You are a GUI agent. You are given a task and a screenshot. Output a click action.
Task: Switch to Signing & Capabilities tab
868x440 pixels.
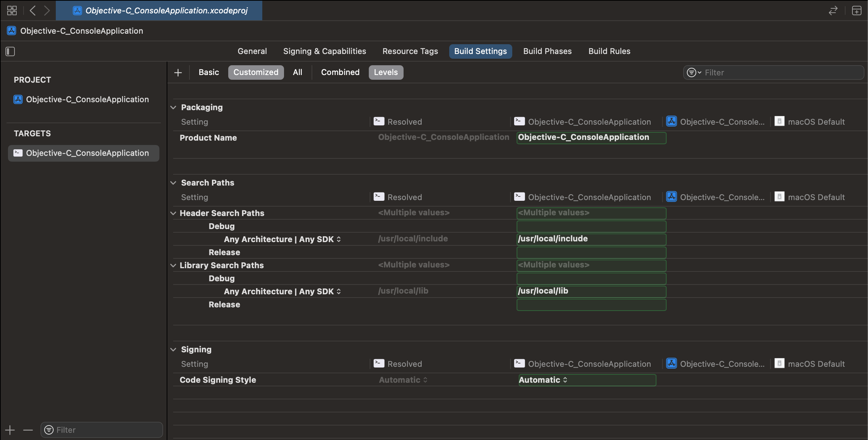(x=324, y=51)
